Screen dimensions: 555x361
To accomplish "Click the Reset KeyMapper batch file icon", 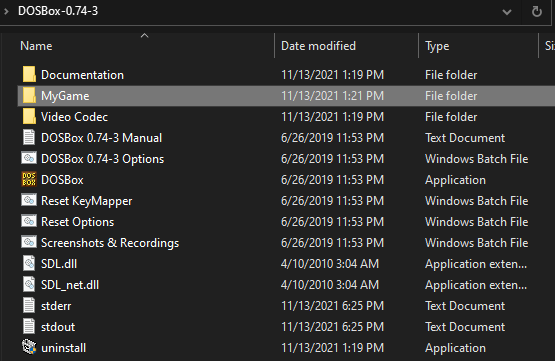I will 29,200.
